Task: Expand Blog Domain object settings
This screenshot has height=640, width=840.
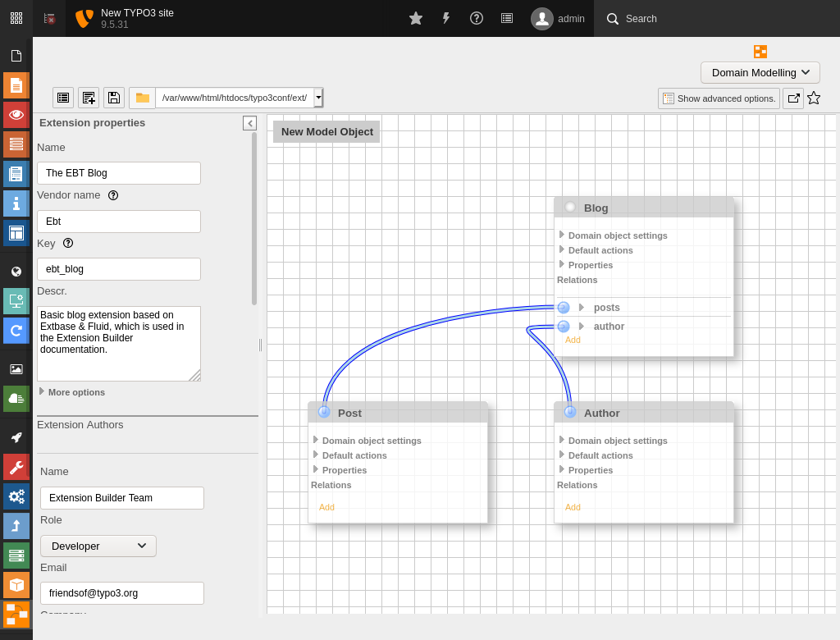Action: coord(614,235)
